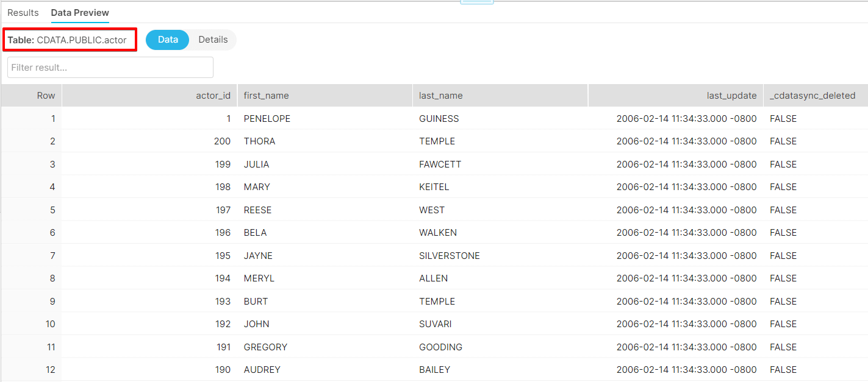
Task: Click the last_update column header
Action: pyautogui.click(x=731, y=96)
